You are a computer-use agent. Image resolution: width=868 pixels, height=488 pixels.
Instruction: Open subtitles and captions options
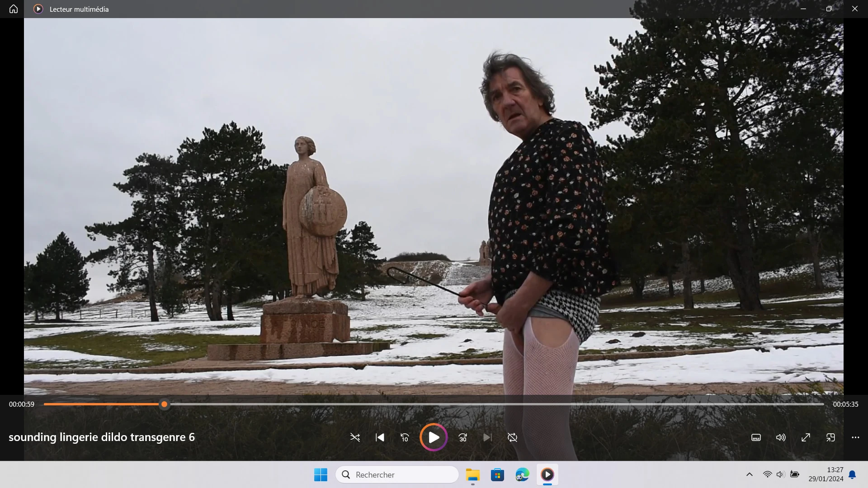click(x=756, y=437)
